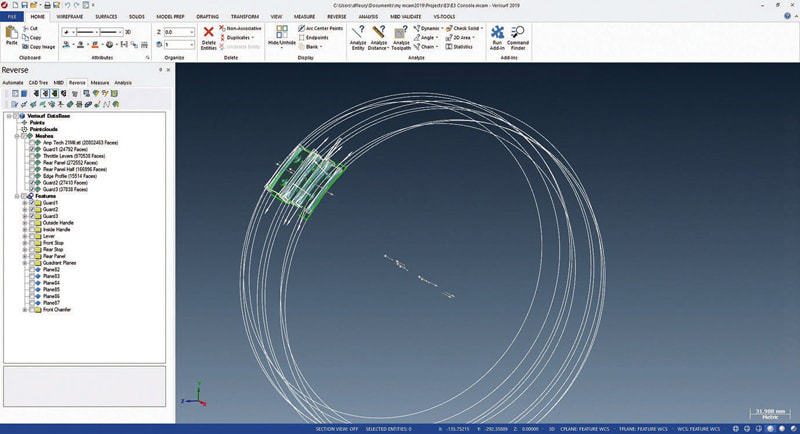Click the spline curve icon in Reverse toolbar second row
The image size is (800, 434).
(x=107, y=104)
